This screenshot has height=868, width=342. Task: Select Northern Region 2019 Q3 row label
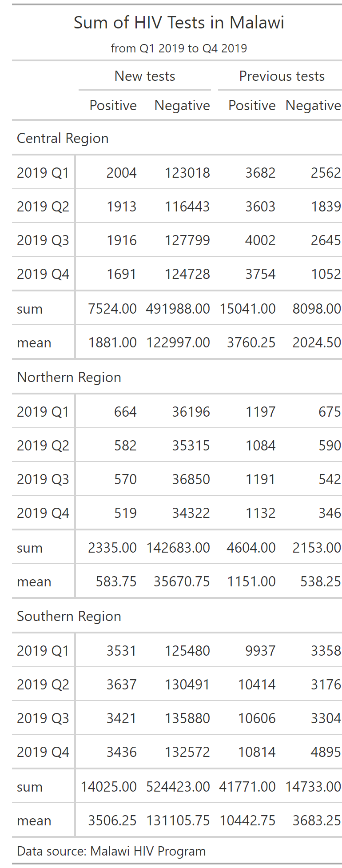coord(43,479)
